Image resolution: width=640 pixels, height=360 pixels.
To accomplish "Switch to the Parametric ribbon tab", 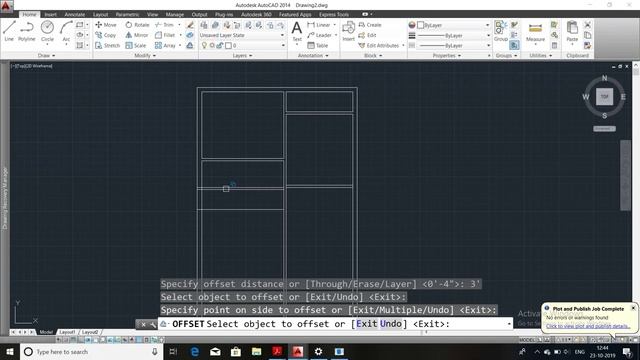I will coord(127,14).
